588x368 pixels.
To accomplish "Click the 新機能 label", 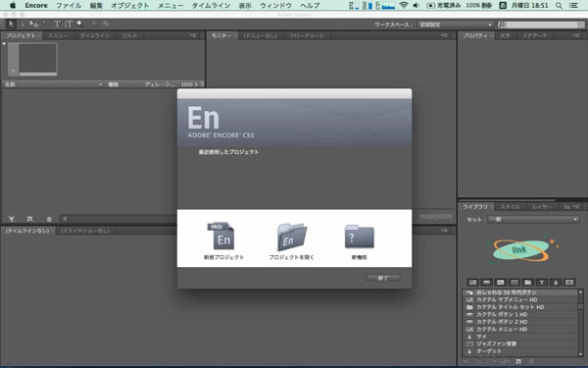I will 360,257.
